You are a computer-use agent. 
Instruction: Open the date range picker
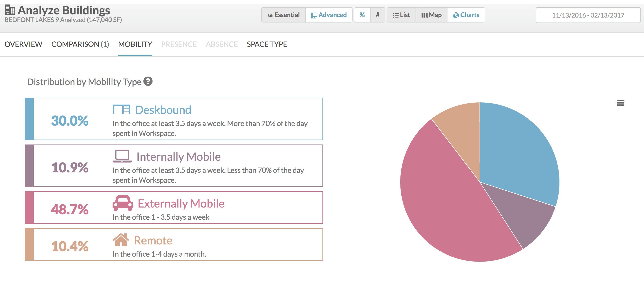[588, 15]
